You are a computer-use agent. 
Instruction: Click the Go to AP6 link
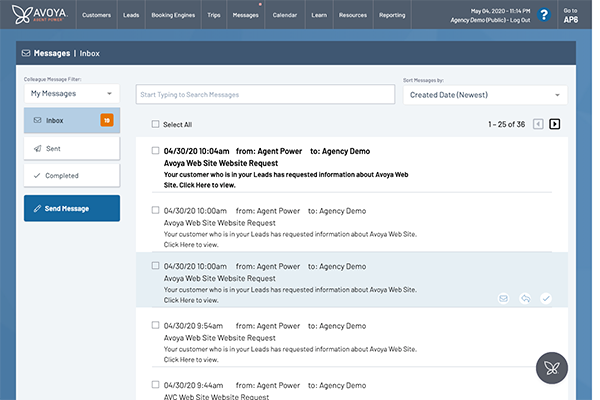click(570, 15)
